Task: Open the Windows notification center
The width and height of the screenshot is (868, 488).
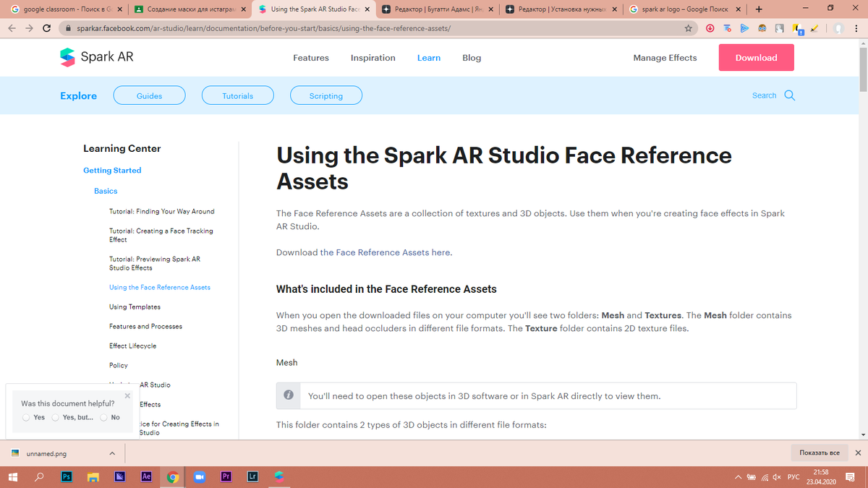Action: [851, 477]
